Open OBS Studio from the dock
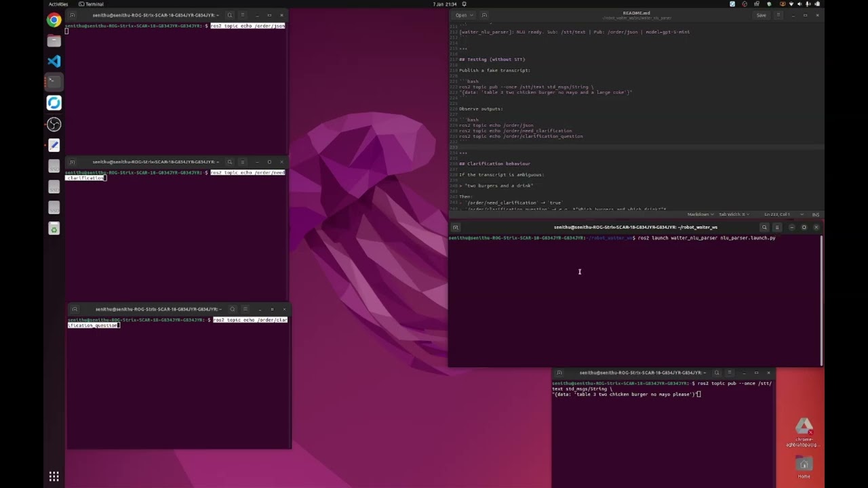Image resolution: width=868 pixels, height=488 pixels. pyautogui.click(x=54, y=124)
